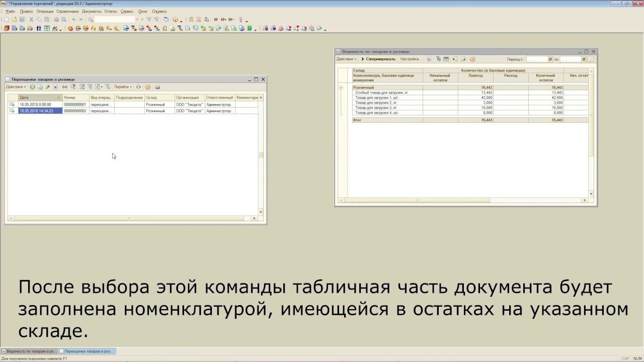The height and width of the screenshot is (362, 644).
Task: Click the Сформировать button
Action: point(378,59)
